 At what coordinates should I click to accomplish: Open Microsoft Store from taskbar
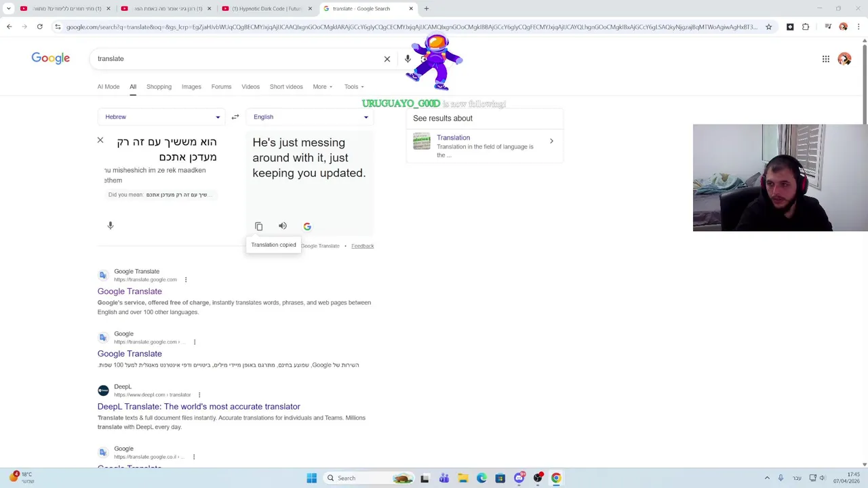(x=500, y=478)
